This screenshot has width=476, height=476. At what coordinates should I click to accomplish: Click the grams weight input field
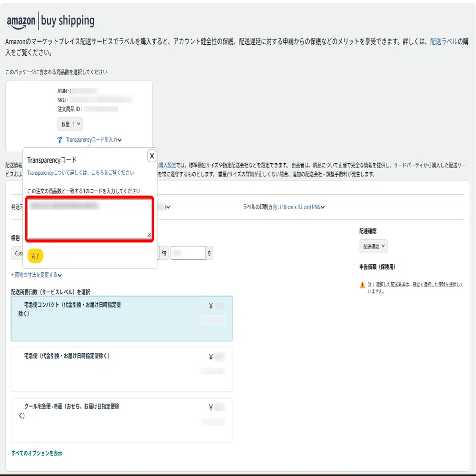point(188,253)
